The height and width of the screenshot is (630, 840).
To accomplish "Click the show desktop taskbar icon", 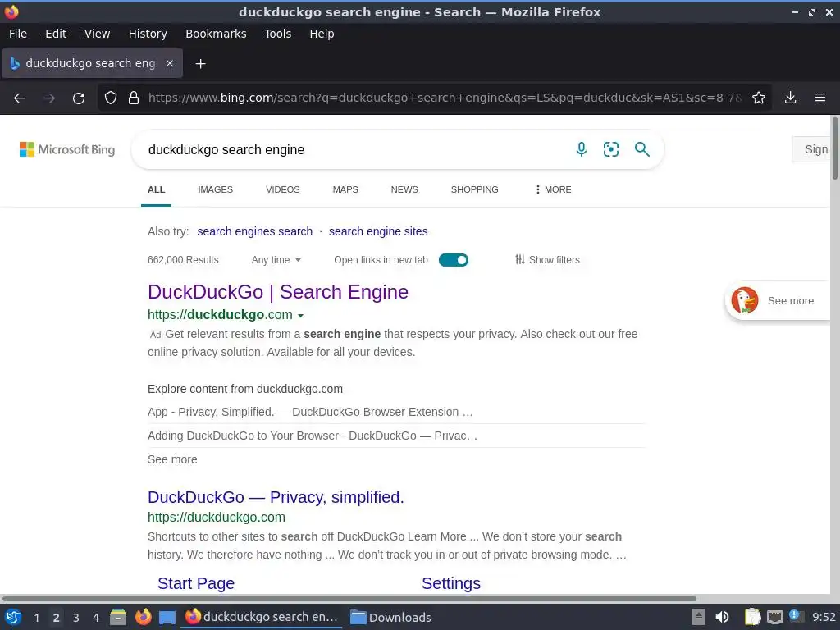I will (x=167, y=618).
